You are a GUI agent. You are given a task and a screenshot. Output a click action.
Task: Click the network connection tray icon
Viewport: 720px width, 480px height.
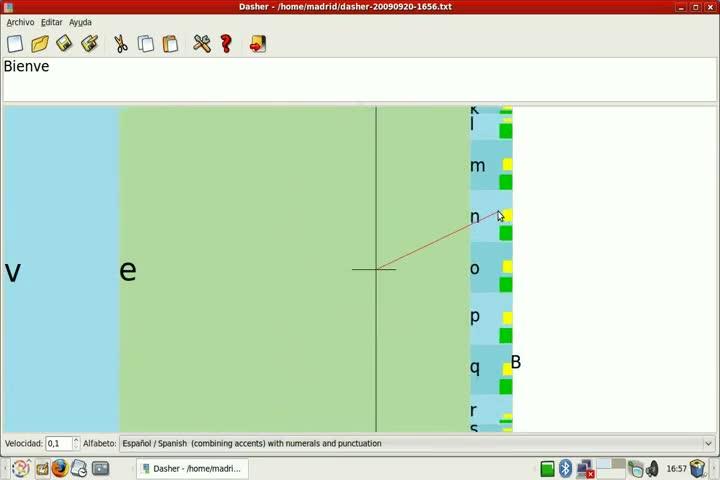585,469
